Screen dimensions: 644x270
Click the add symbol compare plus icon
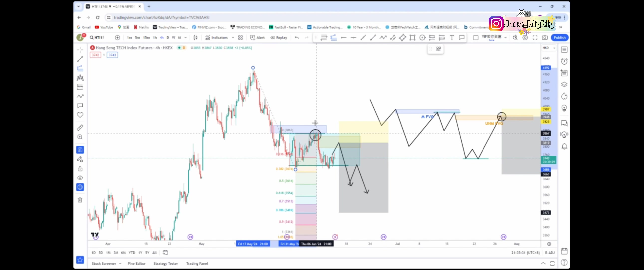click(x=117, y=37)
